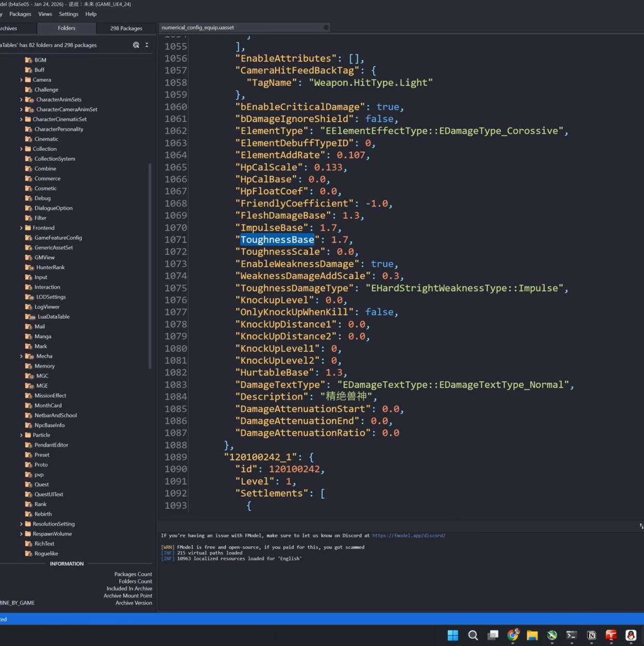The height and width of the screenshot is (646, 644).
Task: Click the folder tree vertical scrollbar
Action: [150, 266]
